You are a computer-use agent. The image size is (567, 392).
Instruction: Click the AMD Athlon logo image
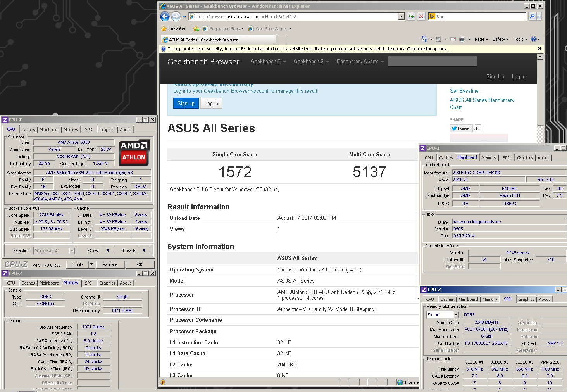(x=134, y=153)
